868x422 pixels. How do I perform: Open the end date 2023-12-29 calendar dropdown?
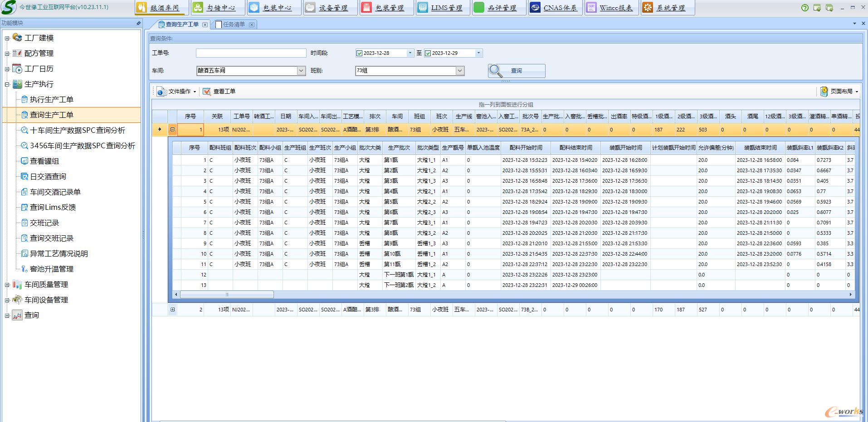point(478,53)
